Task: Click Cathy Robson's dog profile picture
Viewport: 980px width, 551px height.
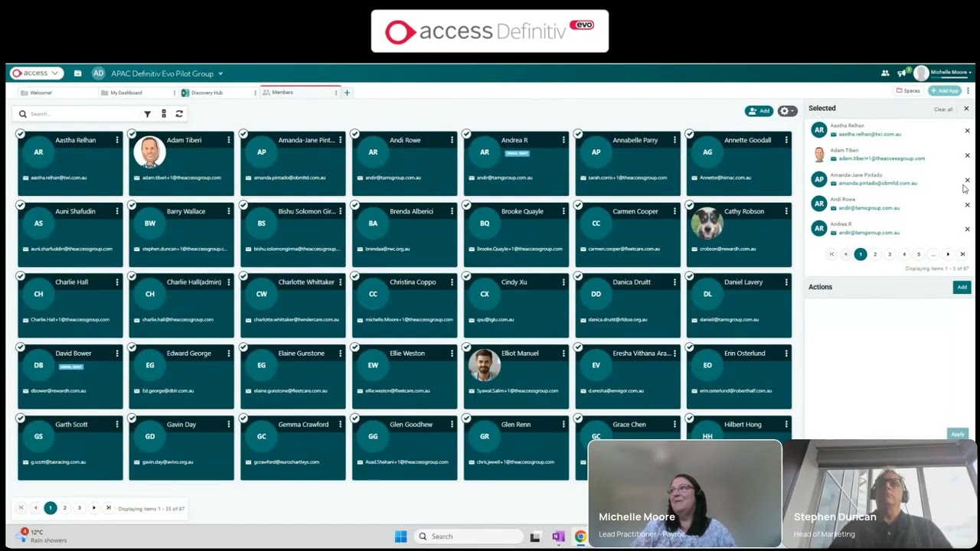Action: 707,223
